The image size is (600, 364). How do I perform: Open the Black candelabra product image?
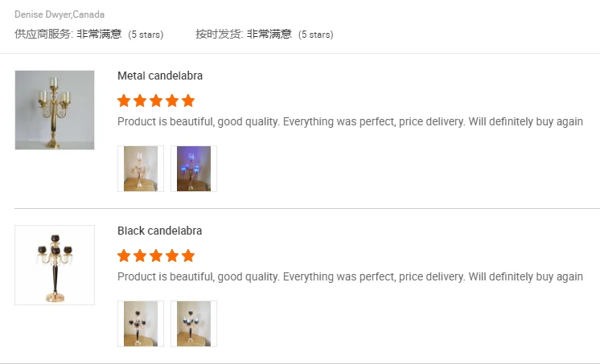click(x=55, y=265)
